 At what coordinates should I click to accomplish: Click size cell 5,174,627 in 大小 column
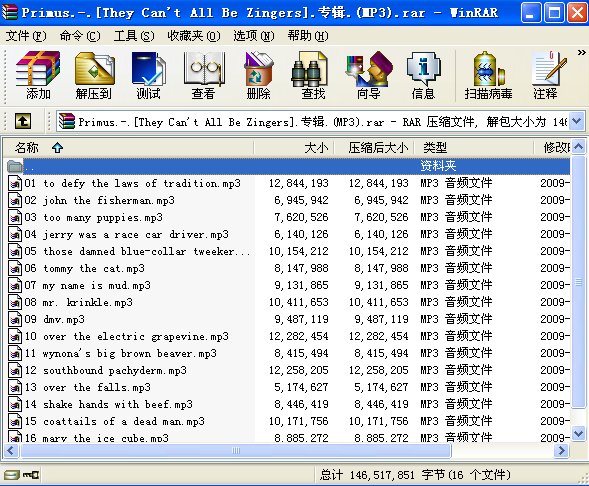click(x=301, y=387)
